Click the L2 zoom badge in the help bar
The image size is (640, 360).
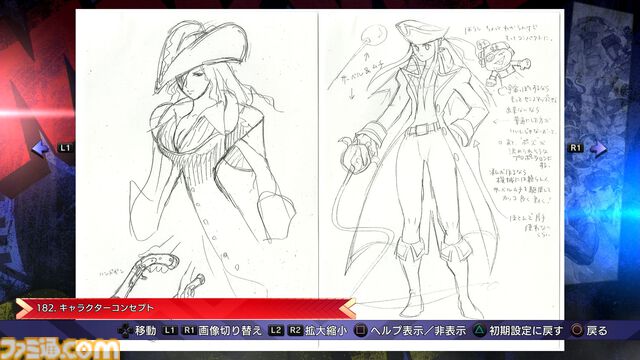point(276,330)
